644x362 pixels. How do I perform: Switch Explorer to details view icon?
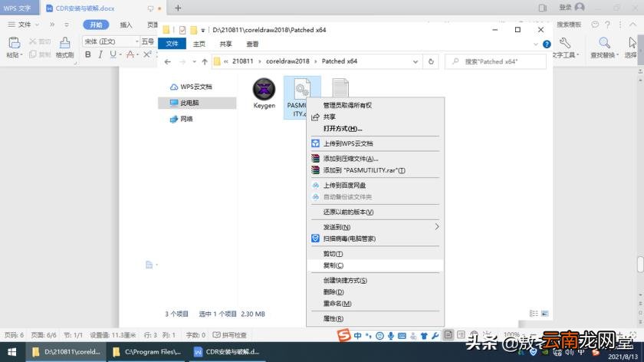(534, 314)
